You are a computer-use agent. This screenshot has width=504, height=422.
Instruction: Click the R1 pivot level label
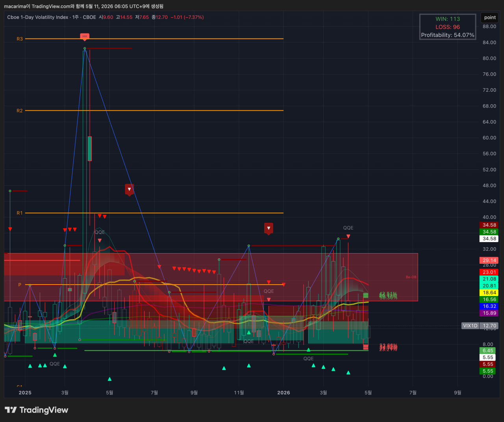pyautogui.click(x=20, y=213)
